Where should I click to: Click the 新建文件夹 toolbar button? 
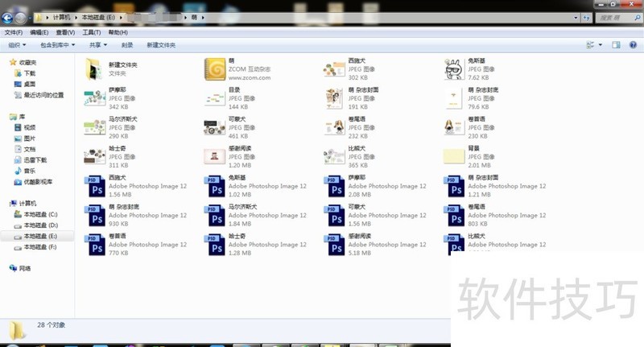(x=160, y=45)
